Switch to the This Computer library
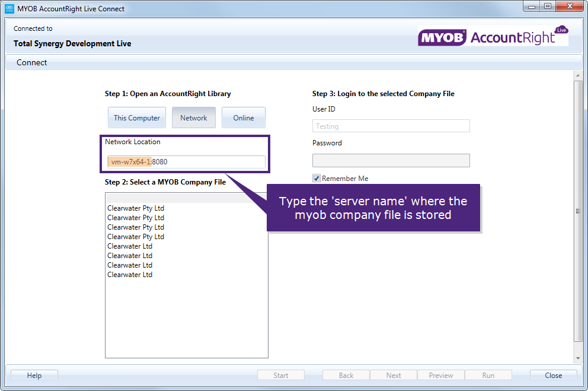Viewport: 588px width, 391px height. (136, 117)
